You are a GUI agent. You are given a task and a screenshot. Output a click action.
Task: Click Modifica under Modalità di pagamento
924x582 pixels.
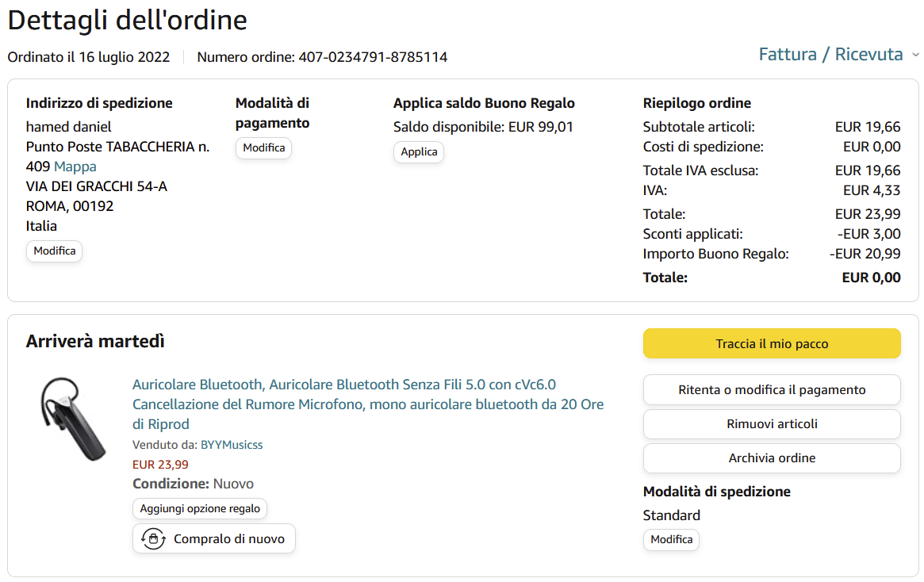click(x=264, y=148)
